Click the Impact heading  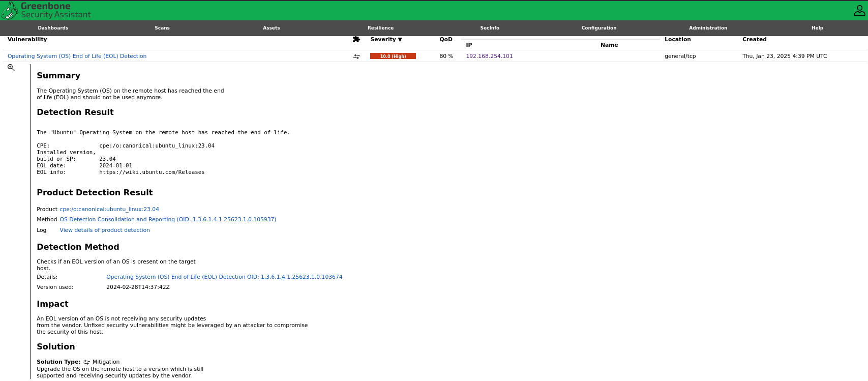tap(52, 304)
